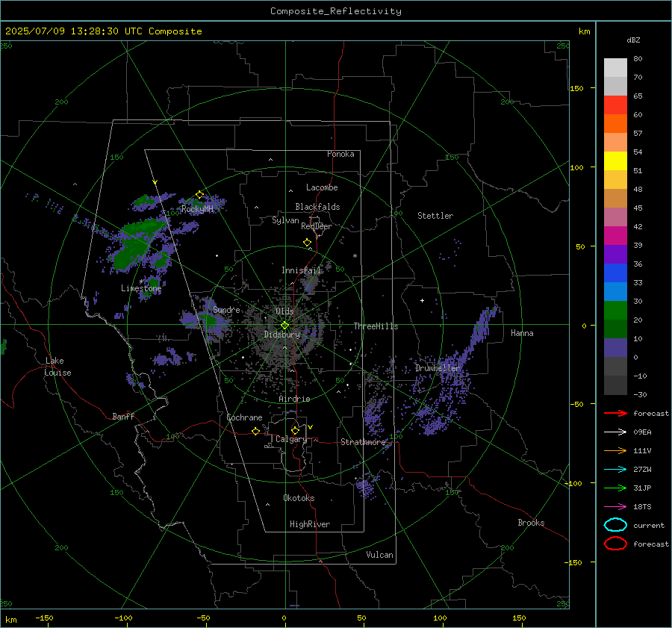Viewport: 672px width, 628px height.
Task: Click the yellow diamond marker near RockyMH
Action: [x=199, y=195]
